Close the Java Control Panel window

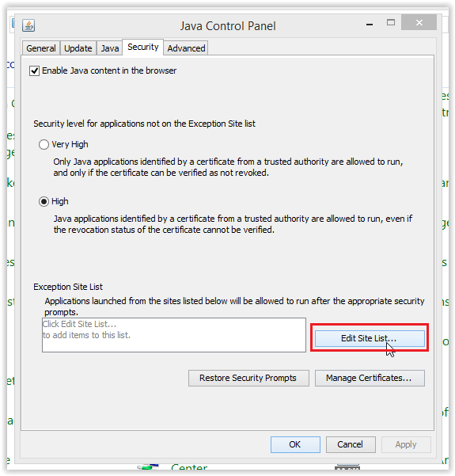(x=419, y=22)
